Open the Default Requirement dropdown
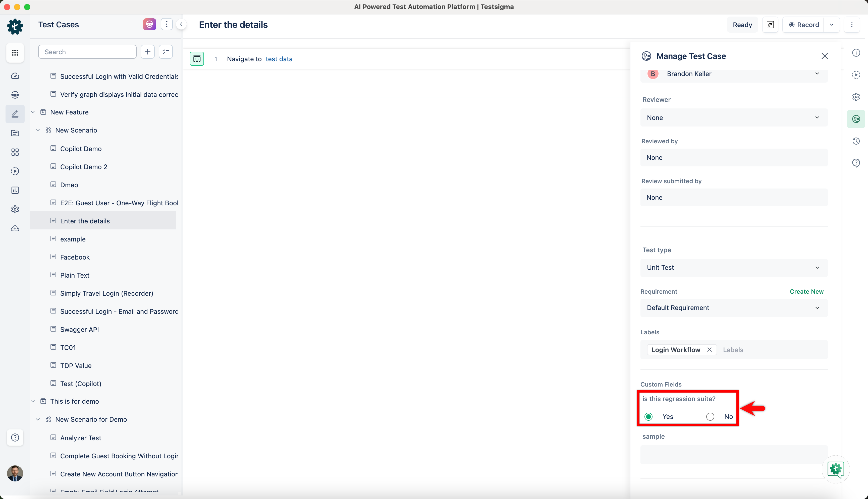This screenshot has width=868, height=499. pos(733,307)
